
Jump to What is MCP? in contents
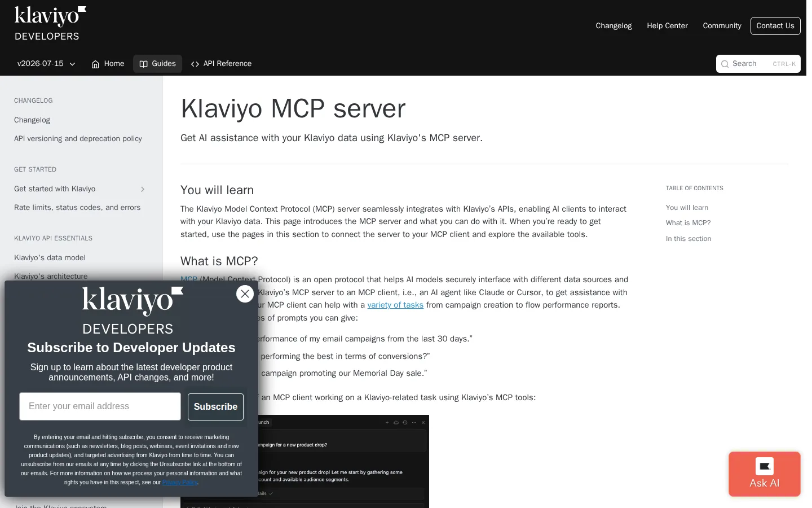tap(688, 223)
